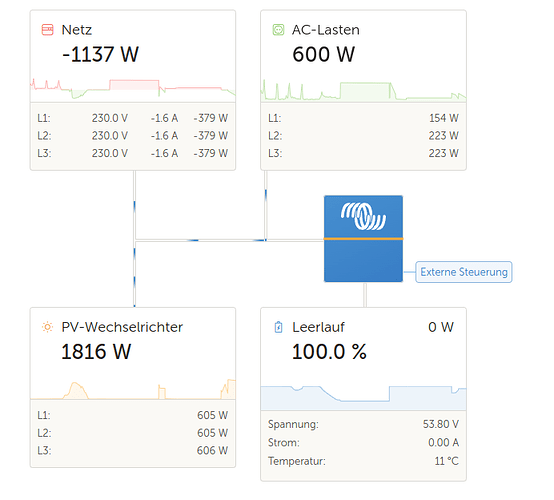The height and width of the screenshot is (500, 554).
Task: Select the -1137 W grid power value
Action: coord(100,54)
